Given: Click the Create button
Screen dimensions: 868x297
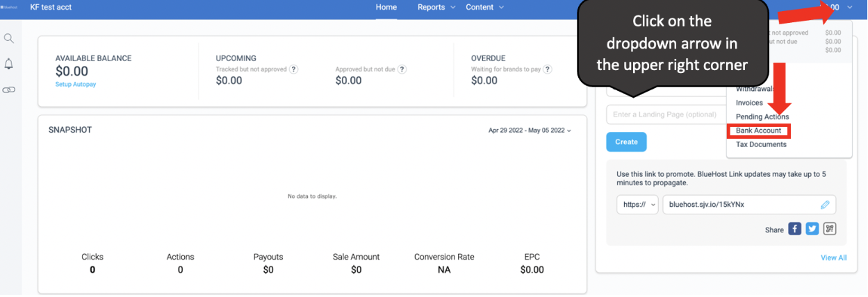Looking at the screenshot, I should point(626,142).
